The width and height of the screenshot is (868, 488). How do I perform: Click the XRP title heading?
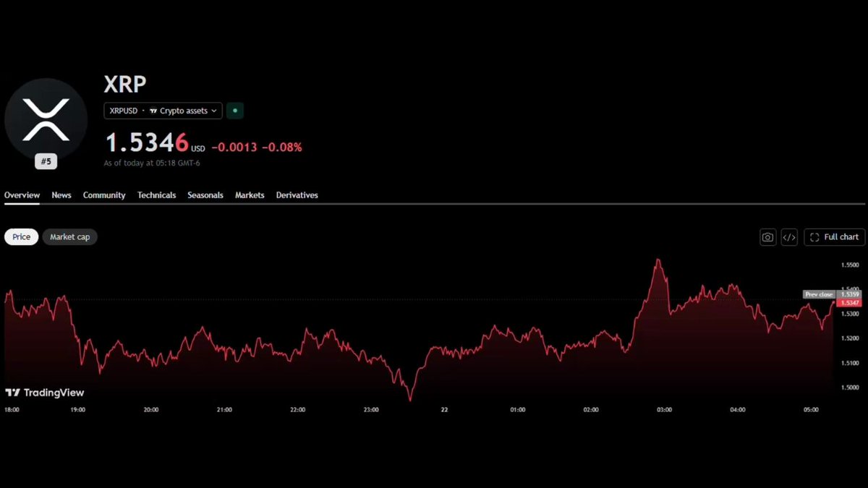pyautogui.click(x=125, y=85)
